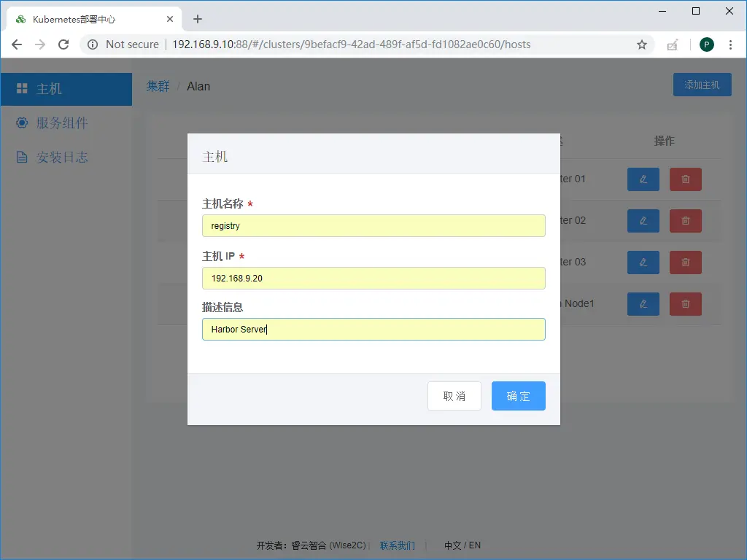Open the Chrome menu with three dots
The image size is (747, 560).
[732, 44]
